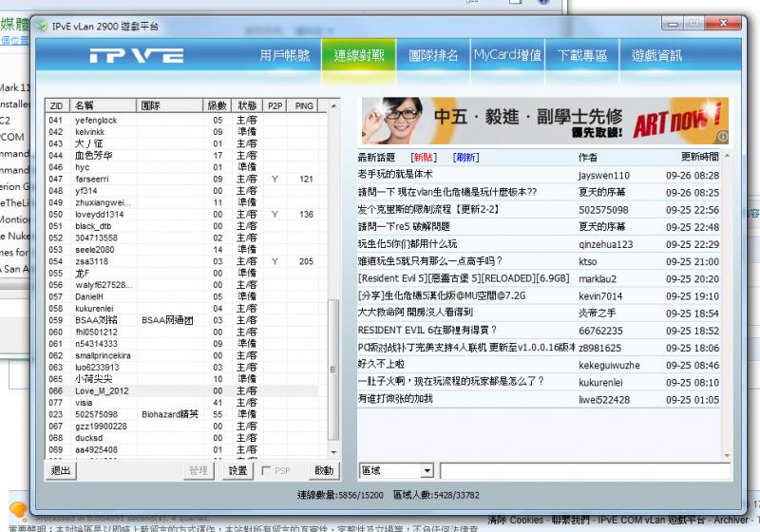Select player row farseerri

click(x=182, y=179)
